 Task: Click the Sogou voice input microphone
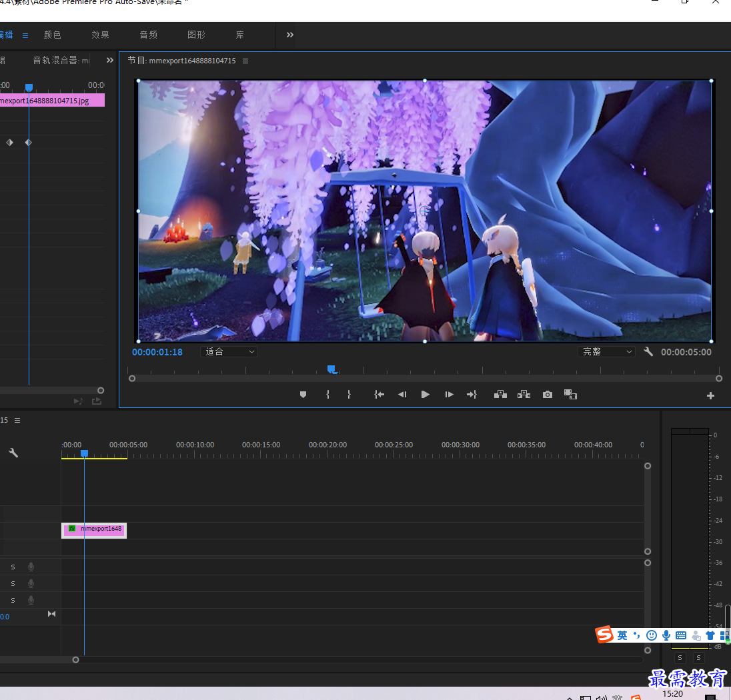click(x=667, y=635)
